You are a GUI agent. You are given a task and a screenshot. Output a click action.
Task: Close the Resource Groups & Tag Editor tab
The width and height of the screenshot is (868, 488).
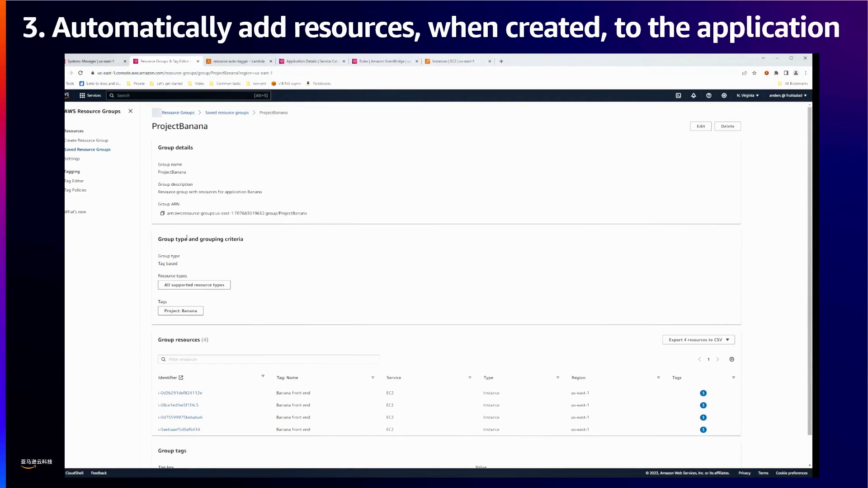point(198,61)
